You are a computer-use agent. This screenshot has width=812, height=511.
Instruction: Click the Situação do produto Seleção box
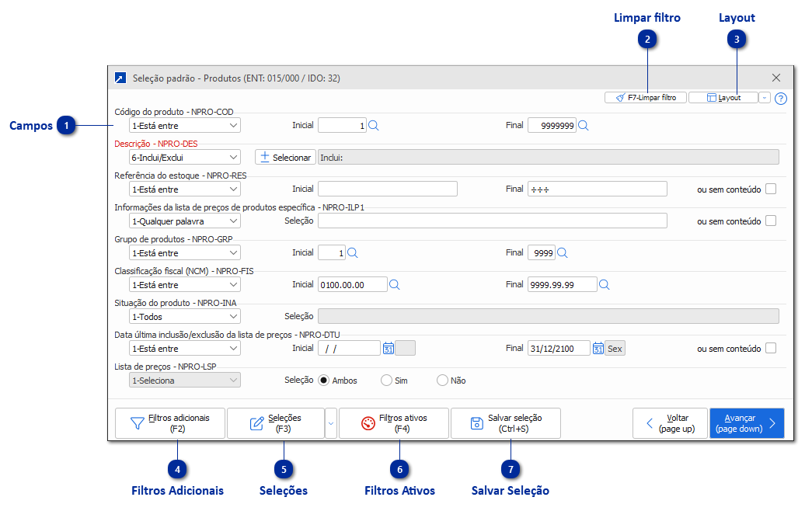[x=549, y=317]
